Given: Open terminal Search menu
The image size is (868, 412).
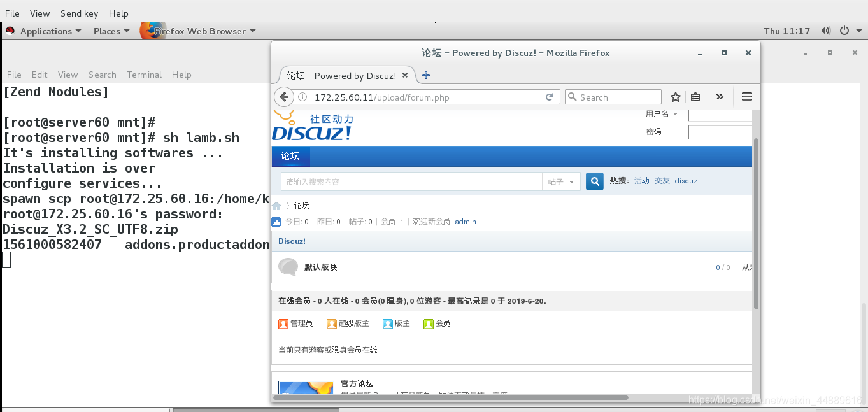Looking at the screenshot, I should click(x=103, y=75).
